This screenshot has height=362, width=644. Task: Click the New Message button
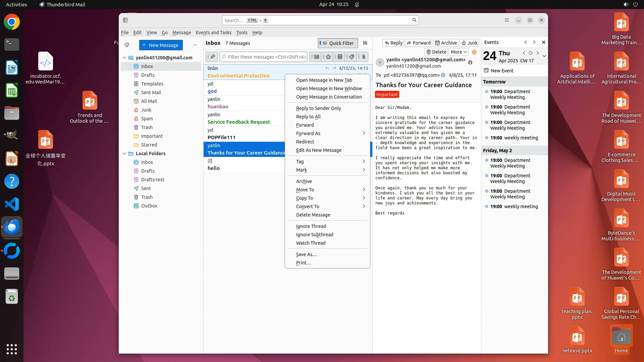pyautogui.click(x=161, y=45)
